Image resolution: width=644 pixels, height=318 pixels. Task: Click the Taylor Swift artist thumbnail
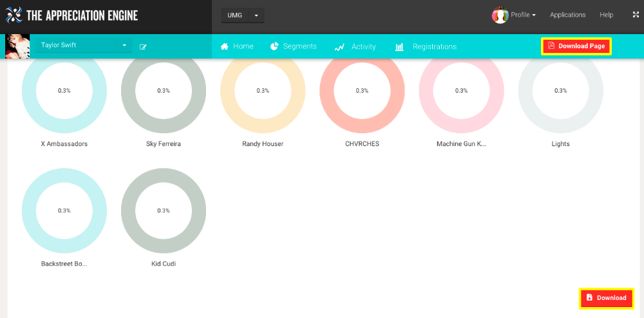17,46
